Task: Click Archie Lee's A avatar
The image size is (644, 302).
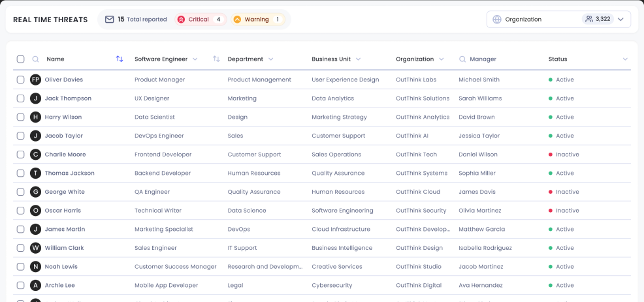Action: (x=36, y=285)
